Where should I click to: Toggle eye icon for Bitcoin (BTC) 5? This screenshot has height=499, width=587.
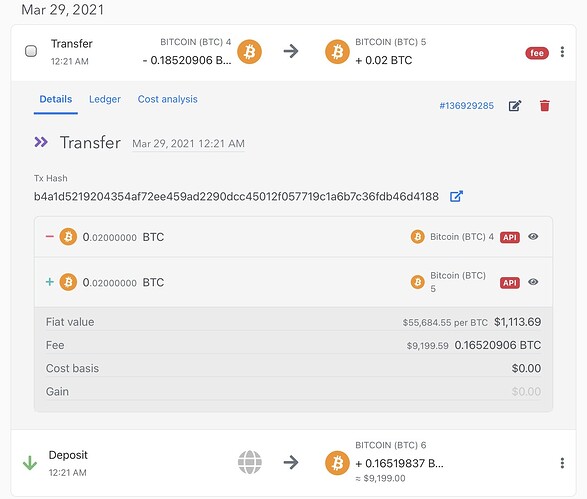(x=533, y=282)
